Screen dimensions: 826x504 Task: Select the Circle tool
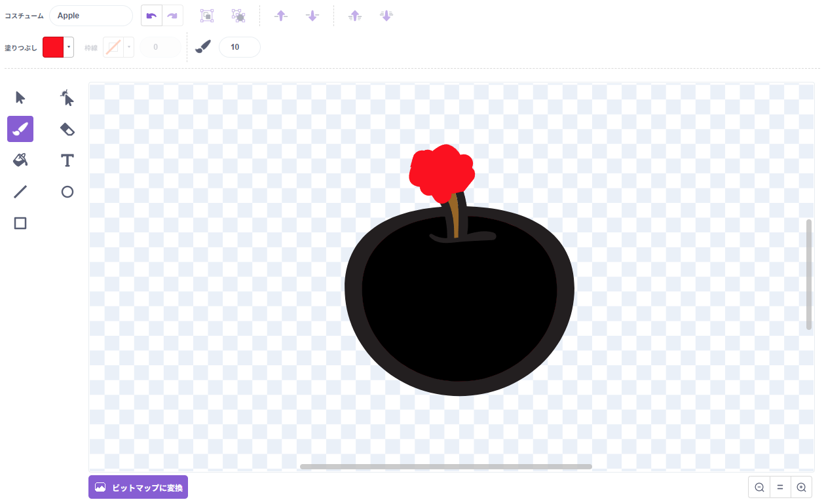coord(67,192)
